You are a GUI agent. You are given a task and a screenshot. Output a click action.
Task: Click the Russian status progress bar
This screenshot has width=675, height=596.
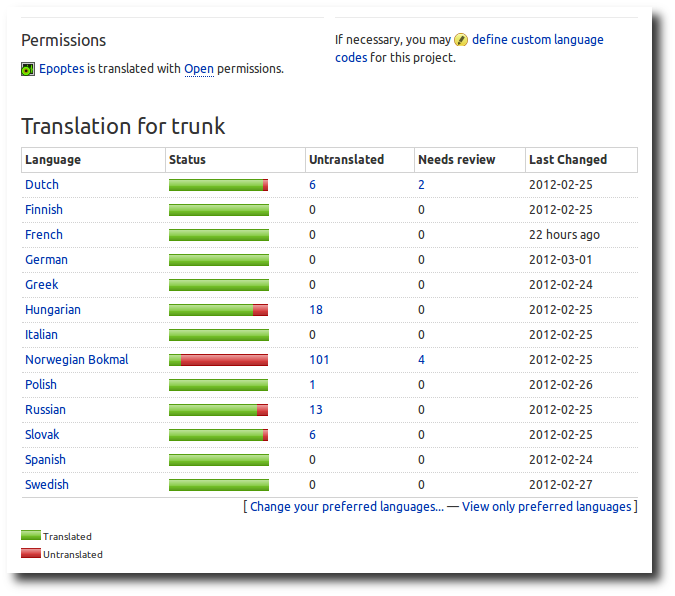tap(218, 410)
